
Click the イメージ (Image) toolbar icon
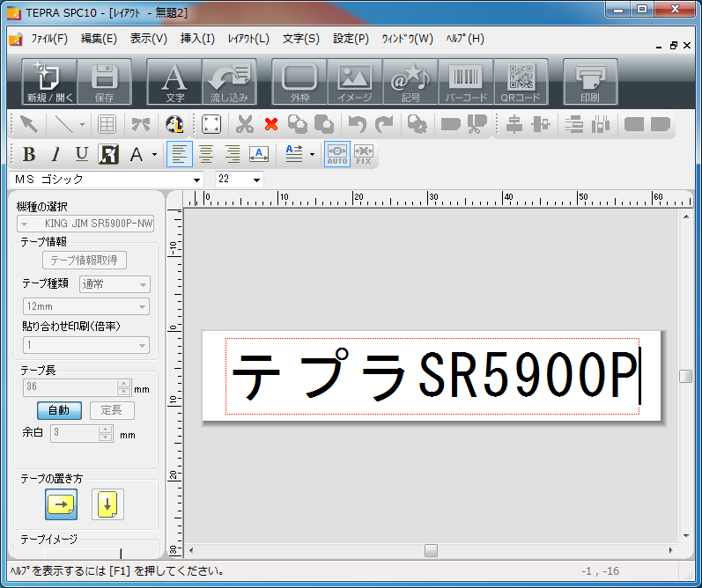click(355, 82)
